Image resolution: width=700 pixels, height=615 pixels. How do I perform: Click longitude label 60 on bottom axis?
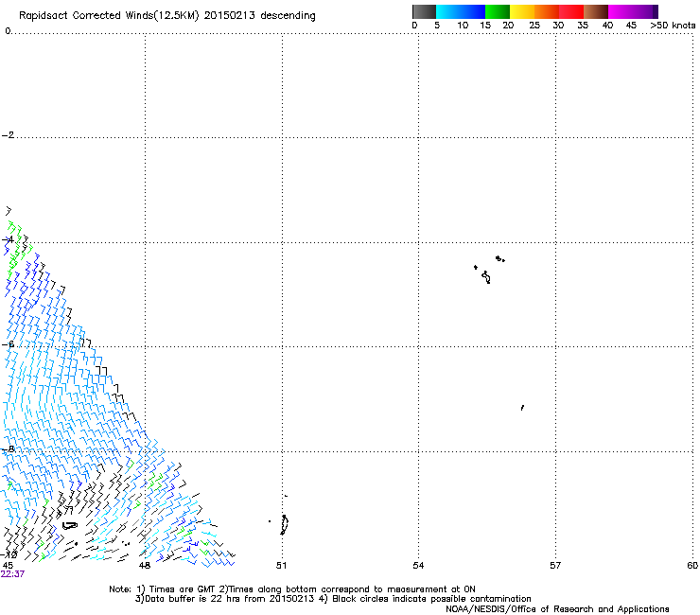tap(692, 566)
